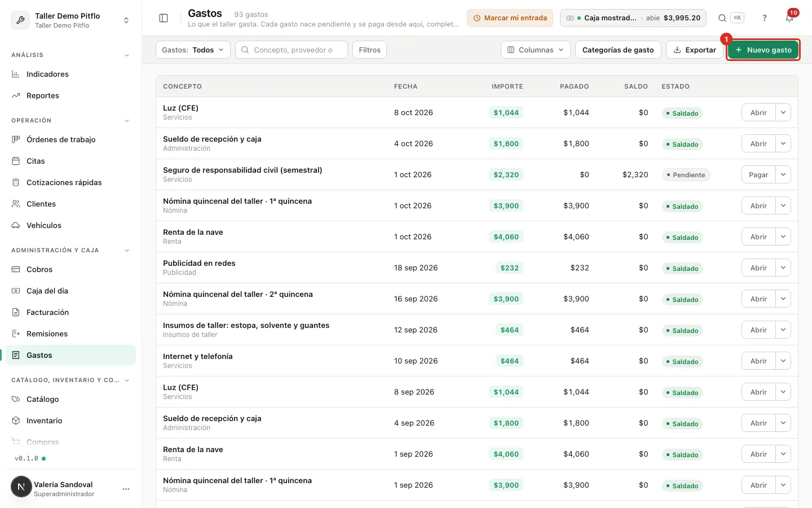Pay the Seguro de responsabilidad civil expense

click(x=758, y=174)
